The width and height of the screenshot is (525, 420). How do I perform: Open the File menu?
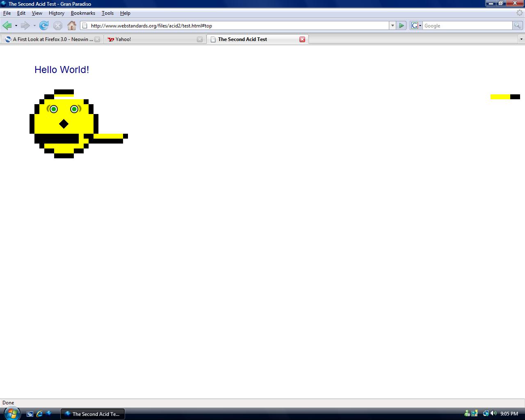[7, 13]
